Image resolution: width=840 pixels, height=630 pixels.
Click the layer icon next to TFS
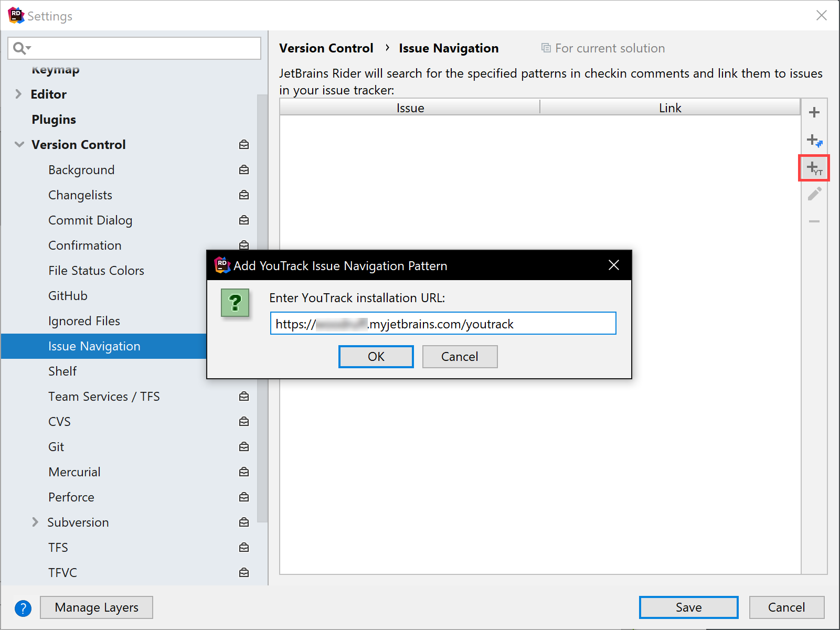[244, 547]
